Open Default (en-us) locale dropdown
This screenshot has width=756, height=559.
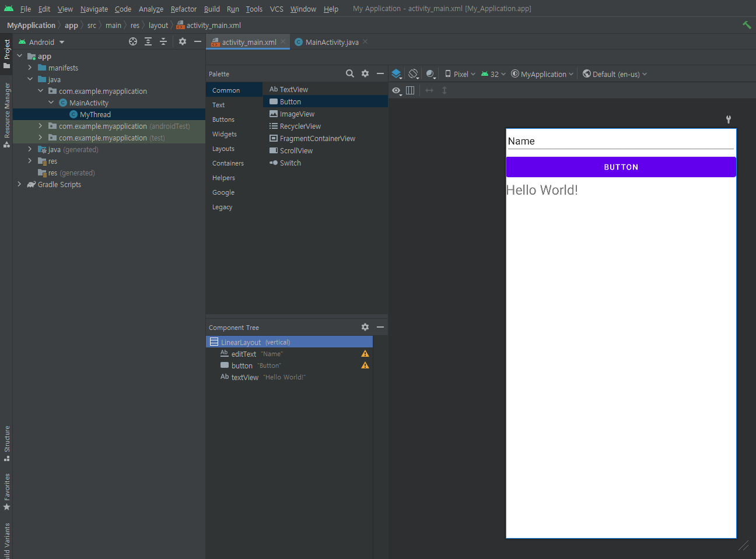615,74
